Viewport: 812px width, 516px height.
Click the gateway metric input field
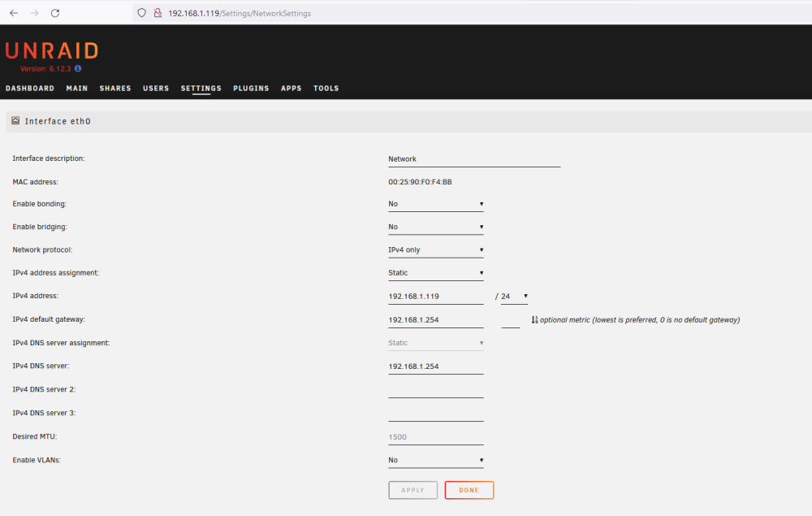tap(510, 320)
